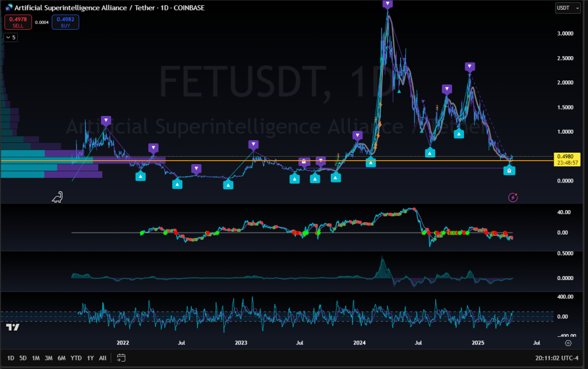Select the cyan up-arrow marker near 1.0000 in late 2024
588x369 pixels.
coord(459,133)
